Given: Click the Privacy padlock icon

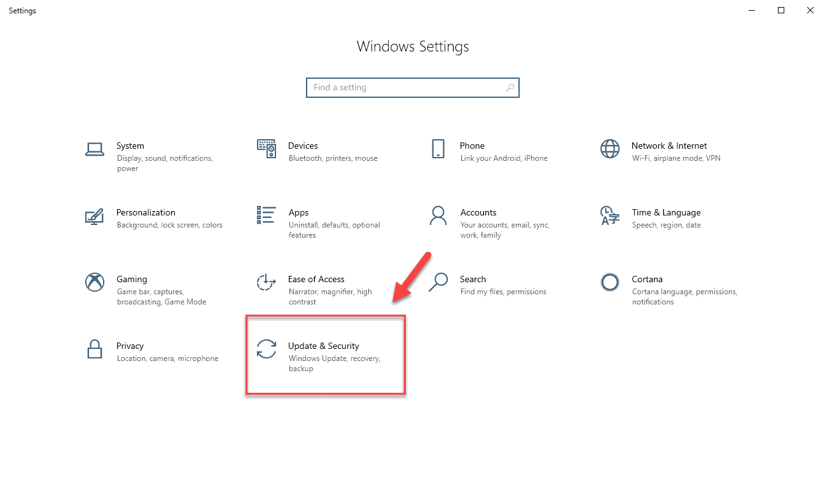Looking at the screenshot, I should click(x=95, y=349).
